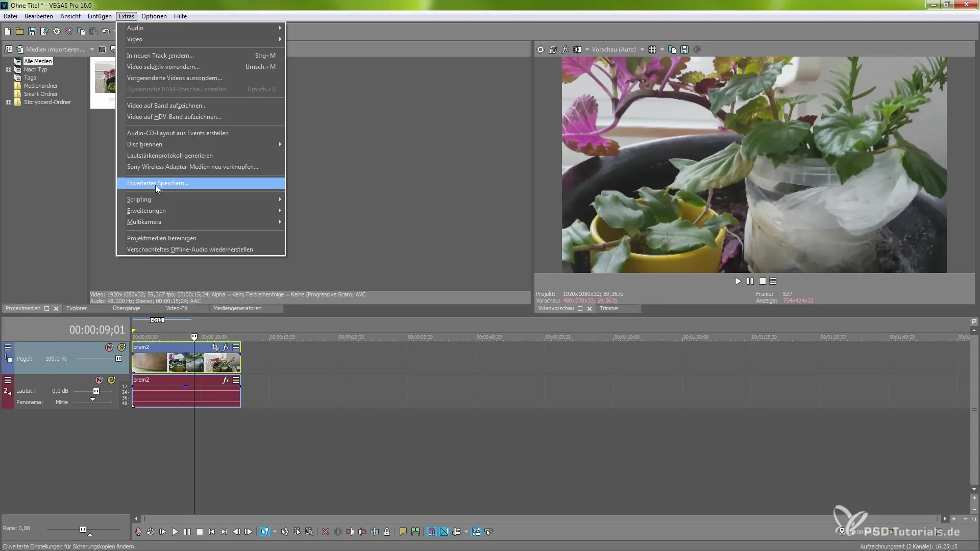Screen dimensions: 980x551
Task: Close the Projektmedien tab
Action: click(56, 309)
